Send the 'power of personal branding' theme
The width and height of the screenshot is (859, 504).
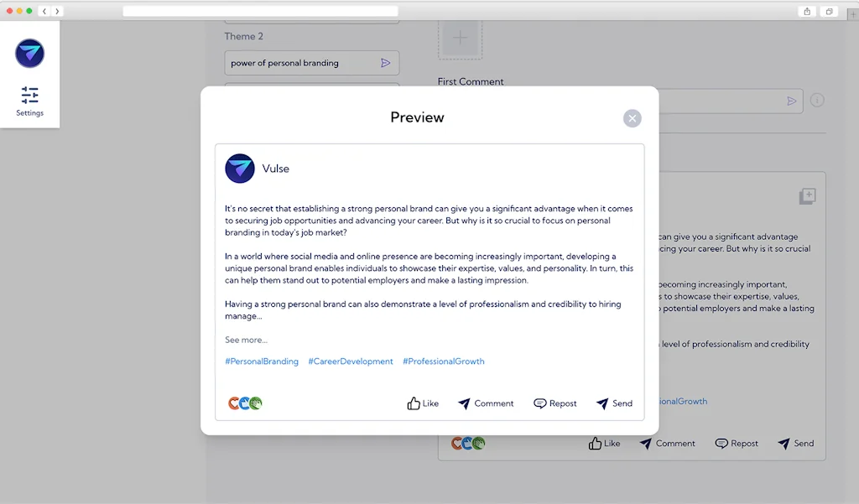point(386,63)
